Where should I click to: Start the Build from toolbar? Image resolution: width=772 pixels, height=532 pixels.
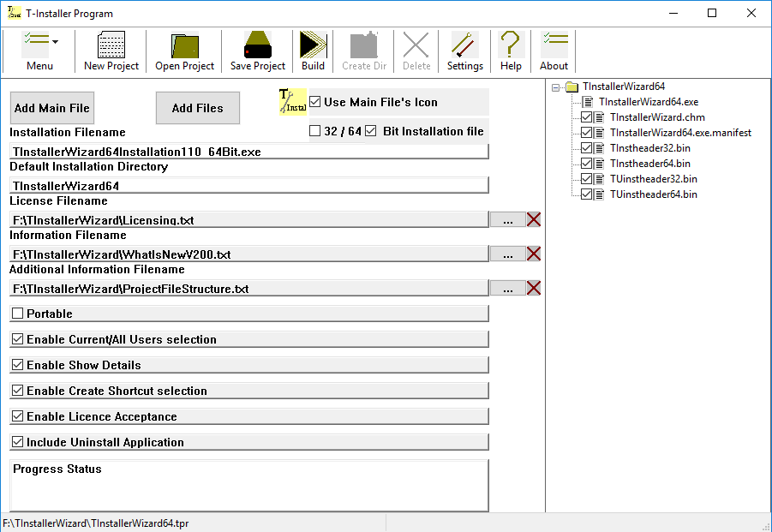pyautogui.click(x=313, y=51)
